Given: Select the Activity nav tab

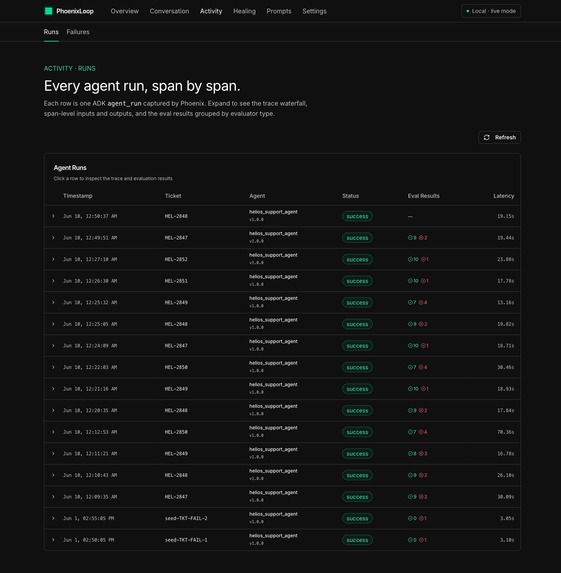Looking at the screenshot, I should pos(211,11).
